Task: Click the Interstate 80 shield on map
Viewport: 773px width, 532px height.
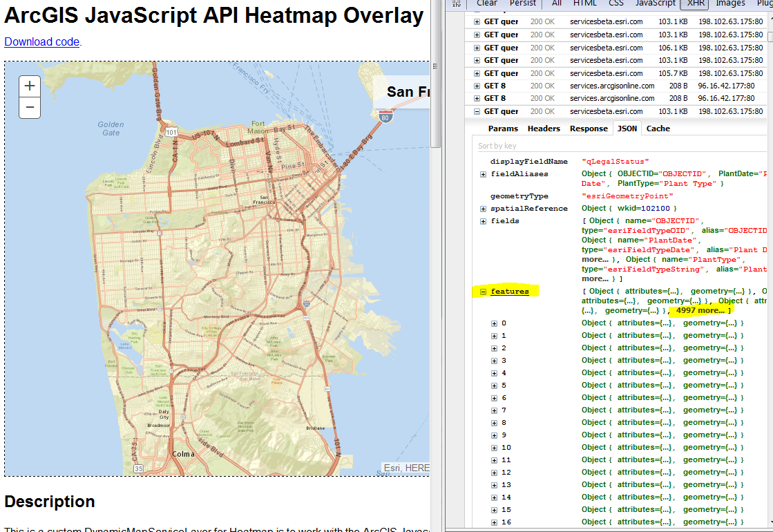Action: (x=385, y=117)
